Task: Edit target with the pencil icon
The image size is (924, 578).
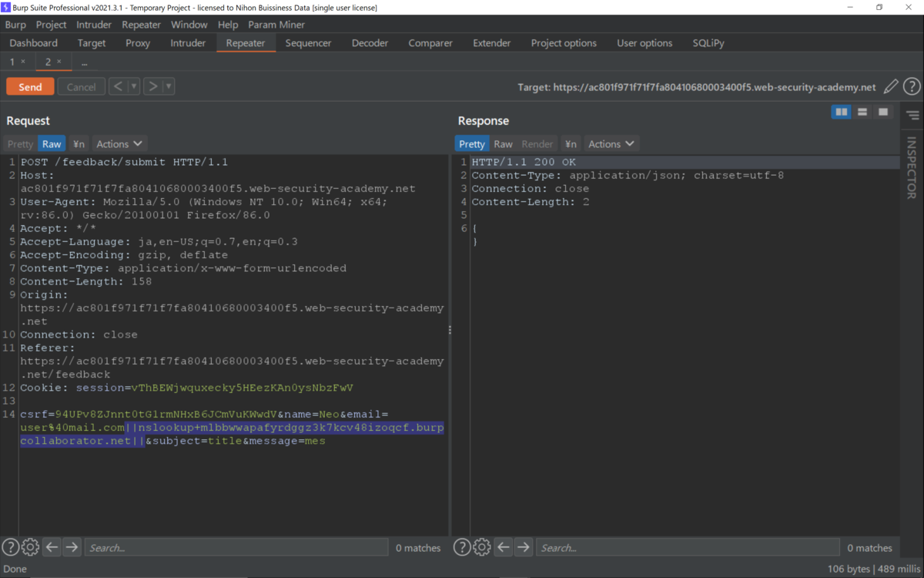Action: (x=891, y=87)
